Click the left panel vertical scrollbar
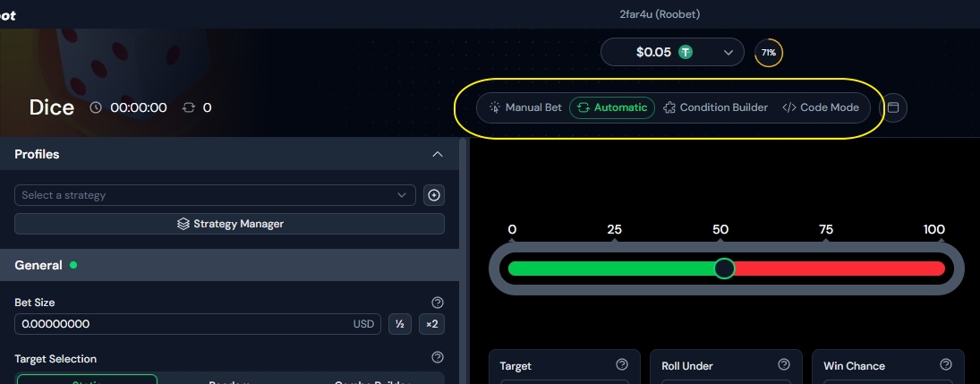This screenshot has width=980, height=384. [463, 260]
